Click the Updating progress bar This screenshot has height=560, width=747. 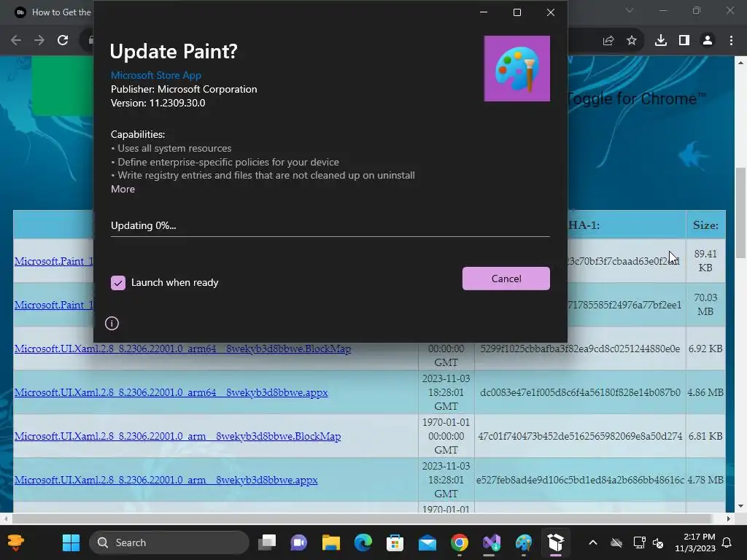pyautogui.click(x=330, y=236)
